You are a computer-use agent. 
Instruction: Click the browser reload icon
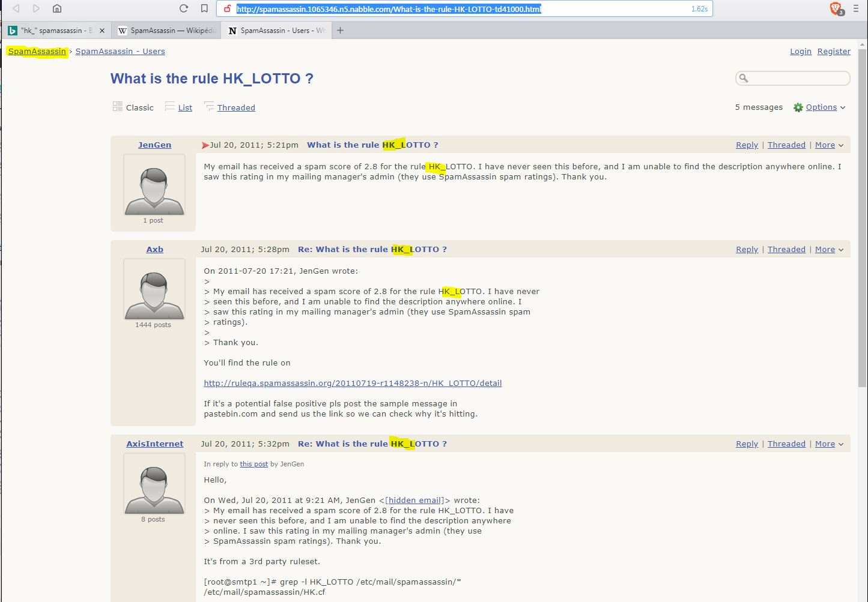click(184, 8)
